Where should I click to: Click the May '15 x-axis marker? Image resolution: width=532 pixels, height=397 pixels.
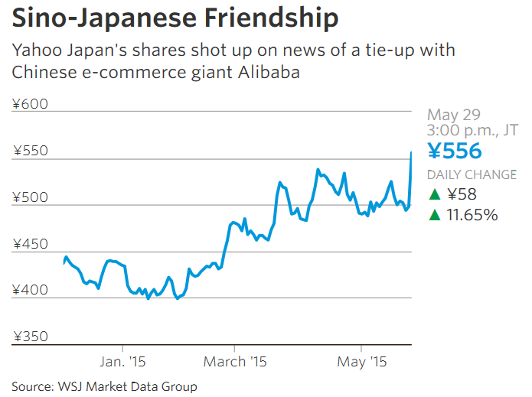(362, 361)
